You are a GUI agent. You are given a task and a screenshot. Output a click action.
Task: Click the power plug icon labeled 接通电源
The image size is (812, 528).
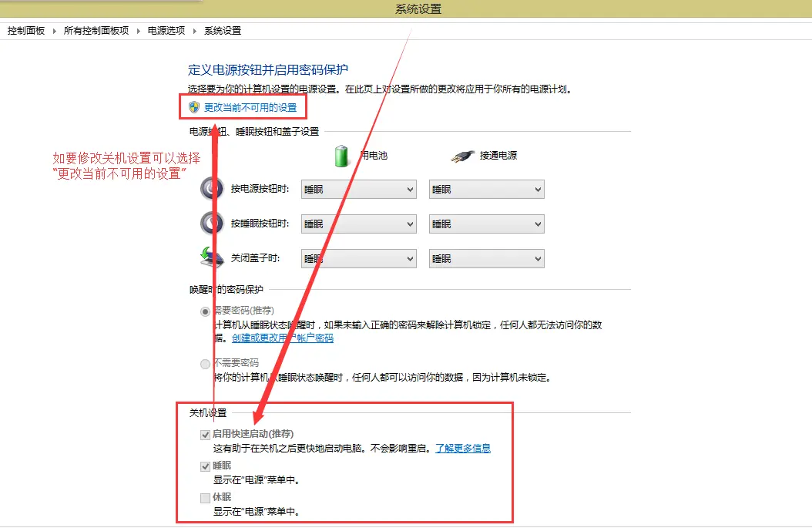pos(461,155)
